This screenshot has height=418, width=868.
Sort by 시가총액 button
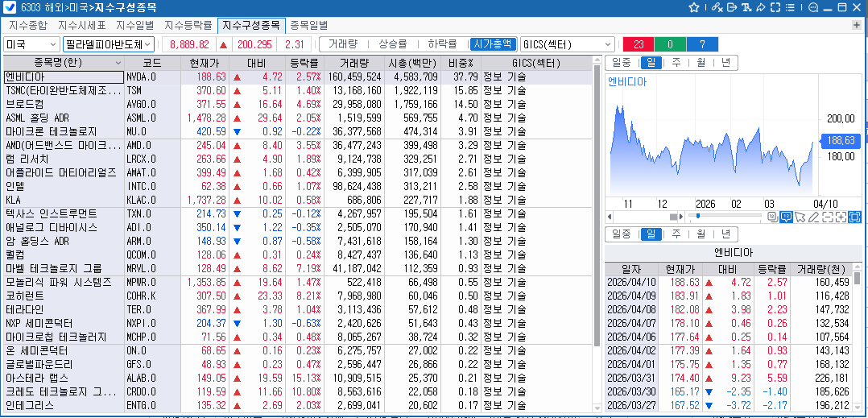pyautogui.click(x=493, y=44)
